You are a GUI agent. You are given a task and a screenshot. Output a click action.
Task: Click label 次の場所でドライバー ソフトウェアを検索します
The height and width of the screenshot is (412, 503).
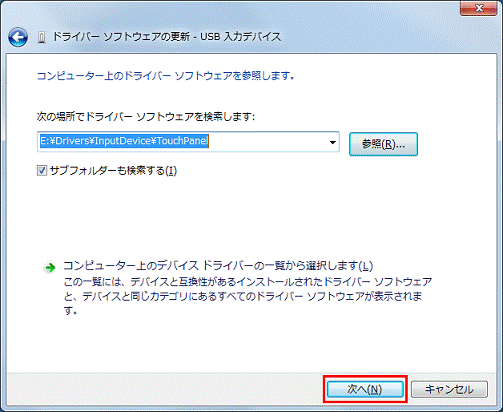point(146,117)
